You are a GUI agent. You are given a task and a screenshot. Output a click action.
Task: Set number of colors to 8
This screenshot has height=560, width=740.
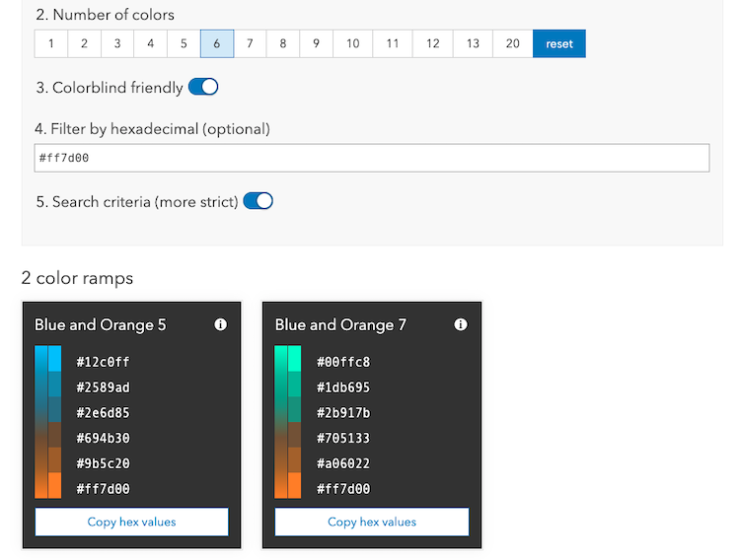click(x=283, y=43)
